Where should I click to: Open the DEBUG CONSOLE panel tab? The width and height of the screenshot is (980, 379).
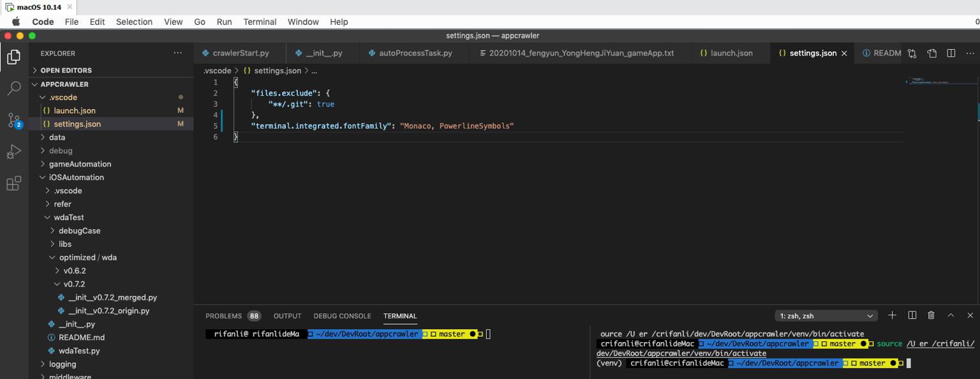click(342, 316)
